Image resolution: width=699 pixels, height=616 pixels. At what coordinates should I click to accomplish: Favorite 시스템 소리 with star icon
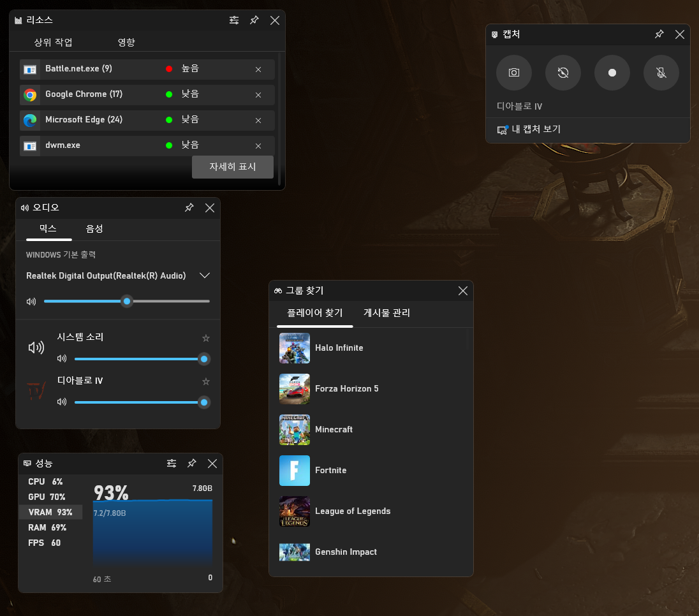tap(206, 338)
